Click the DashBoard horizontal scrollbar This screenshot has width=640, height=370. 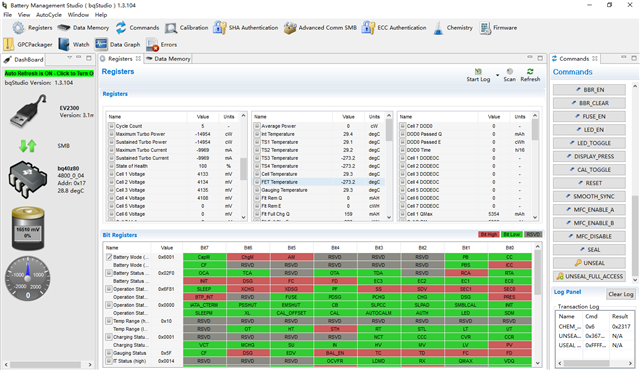pyautogui.click(x=49, y=364)
